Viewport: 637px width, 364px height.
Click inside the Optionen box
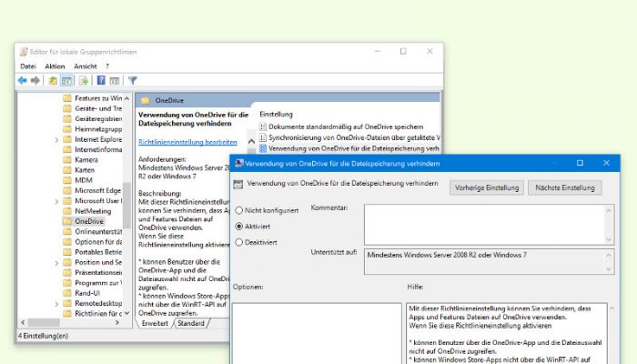[x=317, y=333]
